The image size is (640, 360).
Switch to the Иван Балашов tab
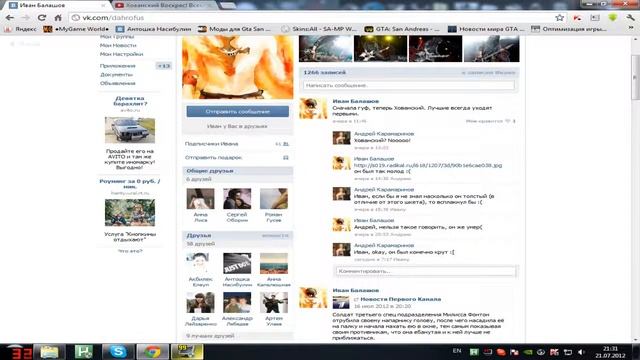[x=57, y=5]
